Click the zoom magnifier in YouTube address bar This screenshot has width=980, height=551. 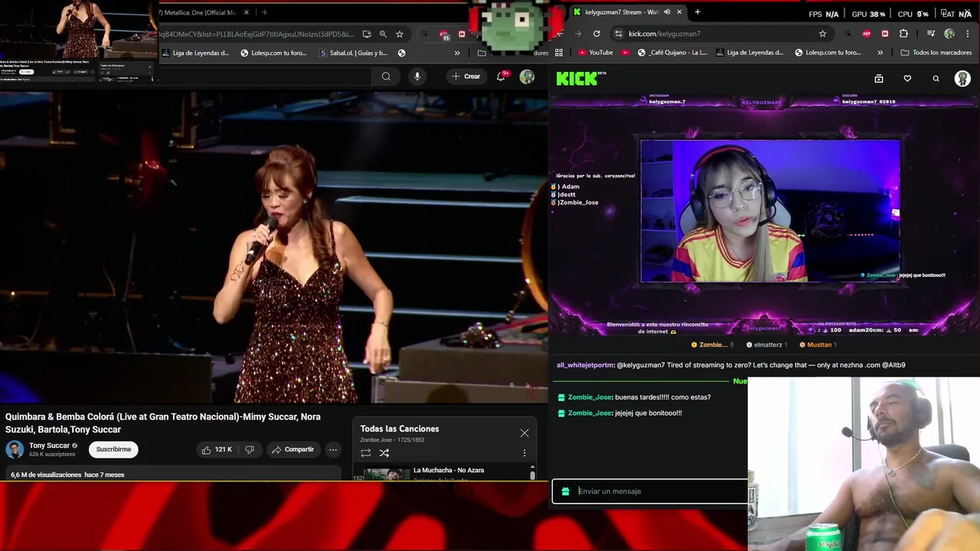[x=383, y=34]
